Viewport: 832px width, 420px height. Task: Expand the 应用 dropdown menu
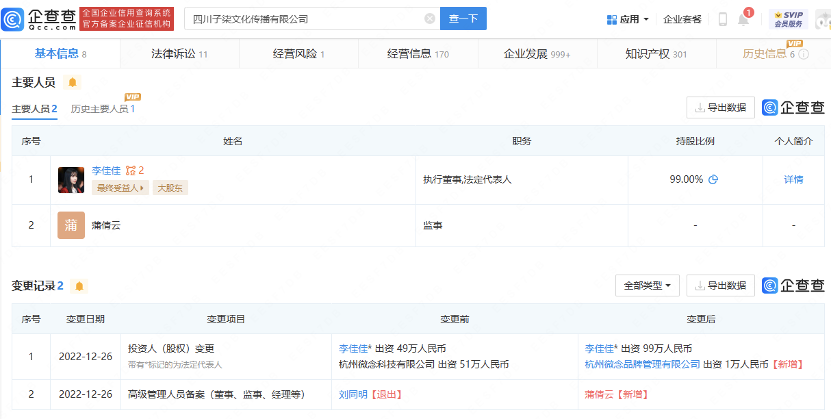pos(628,19)
